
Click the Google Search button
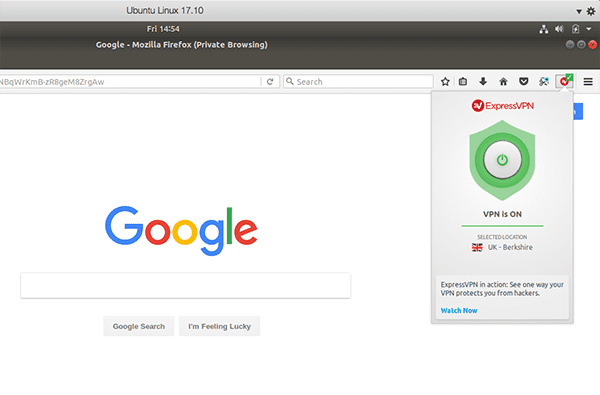tap(139, 326)
